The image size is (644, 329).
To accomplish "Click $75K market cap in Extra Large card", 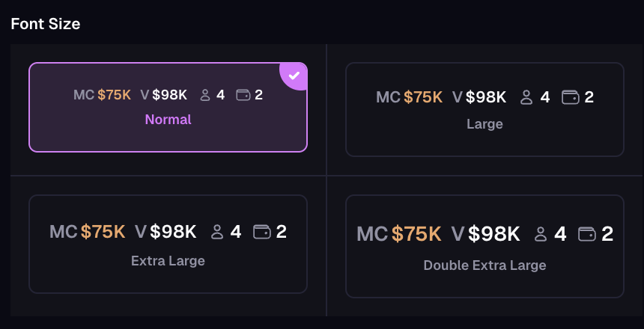I will (103, 232).
